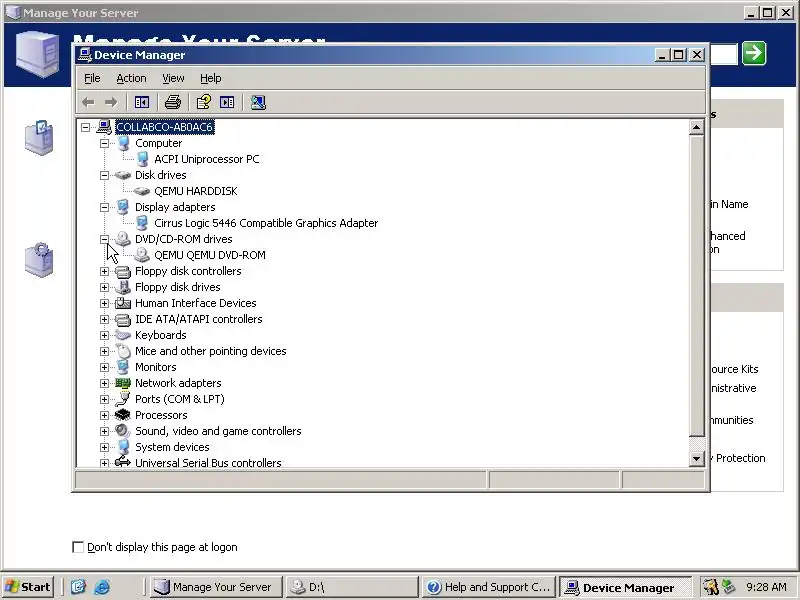Collapse the Disk drives category
The height and width of the screenshot is (600, 800).
click(x=104, y=175)
